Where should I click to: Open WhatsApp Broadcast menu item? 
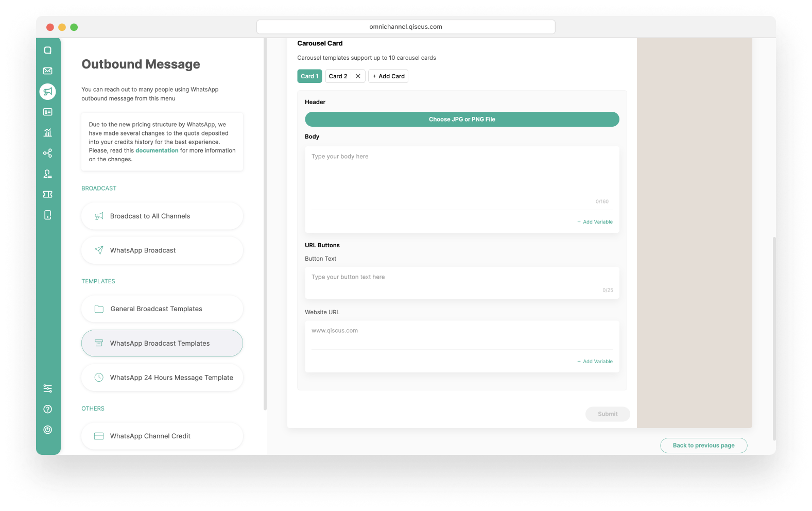(162, 250)
